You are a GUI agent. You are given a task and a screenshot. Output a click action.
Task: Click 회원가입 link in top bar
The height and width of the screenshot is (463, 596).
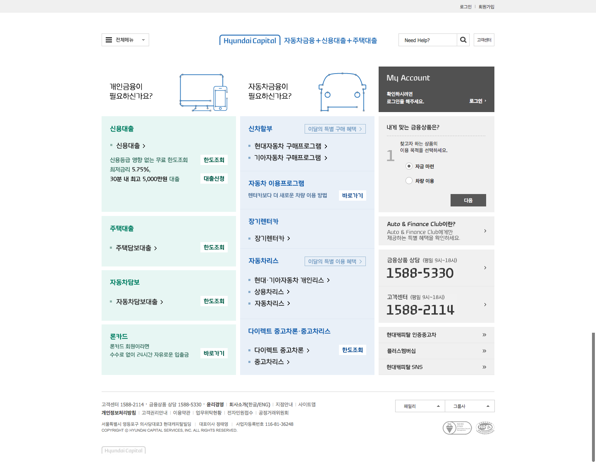486,7
